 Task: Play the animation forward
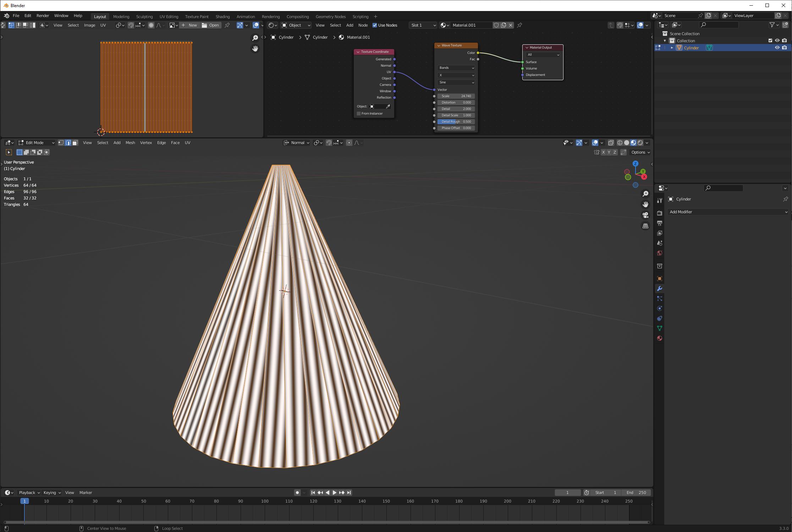[334, 493]
